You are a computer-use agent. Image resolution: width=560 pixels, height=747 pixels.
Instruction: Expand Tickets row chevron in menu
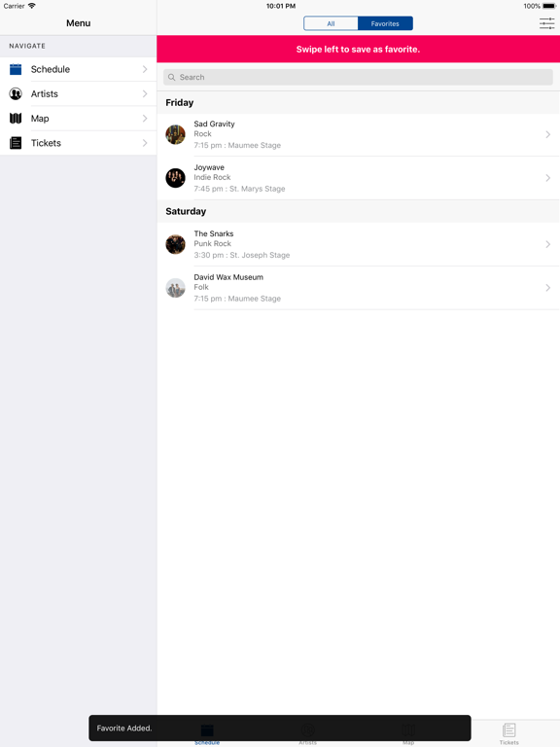[x=145, y=143]
